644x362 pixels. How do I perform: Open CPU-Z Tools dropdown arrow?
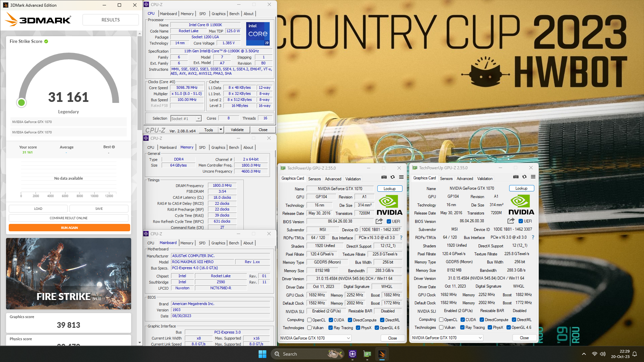[x=221, y=130]
